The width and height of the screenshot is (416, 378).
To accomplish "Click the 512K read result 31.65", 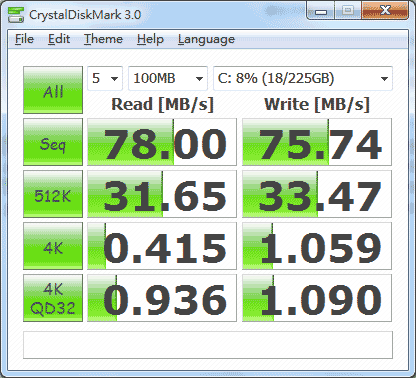I will [x=162, y=194].
